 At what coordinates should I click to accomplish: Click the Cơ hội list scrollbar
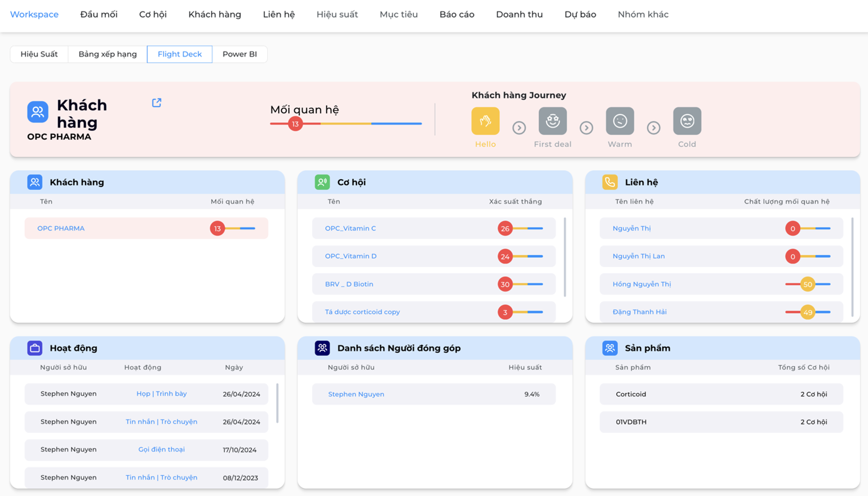click(565, 257)
